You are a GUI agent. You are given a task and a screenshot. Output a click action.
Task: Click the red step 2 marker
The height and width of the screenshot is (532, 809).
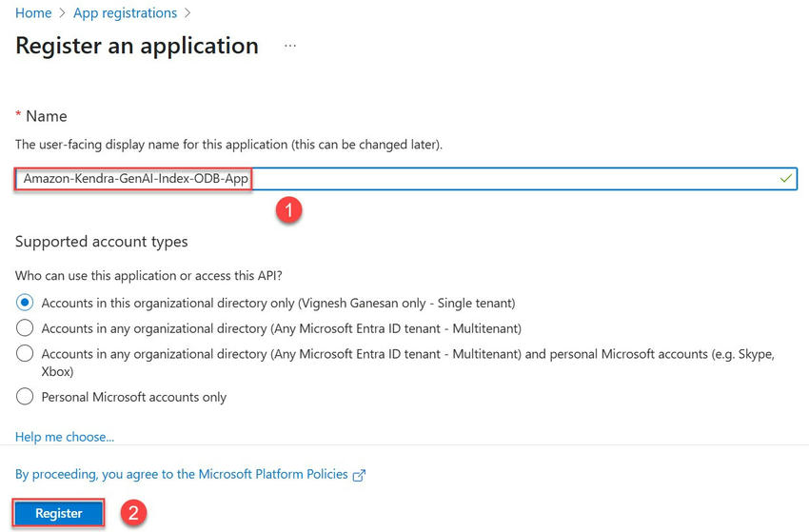click(x=134, y=513)
